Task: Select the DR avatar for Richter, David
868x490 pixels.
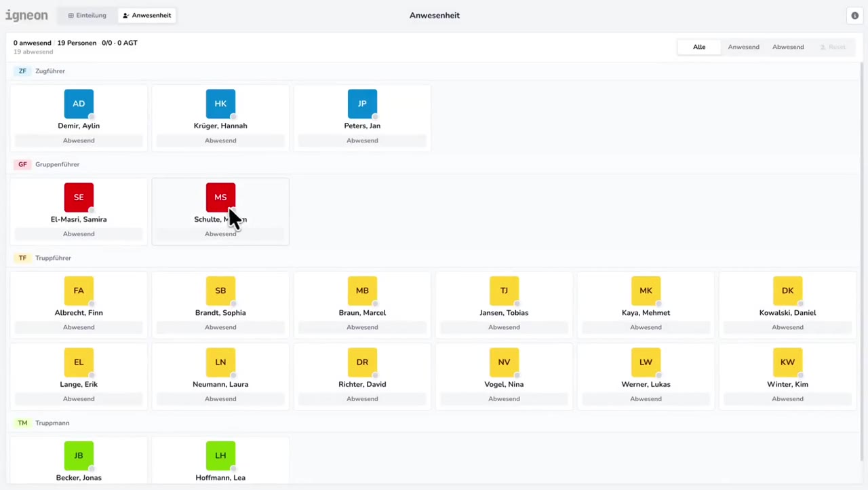Action: point(362,362)
